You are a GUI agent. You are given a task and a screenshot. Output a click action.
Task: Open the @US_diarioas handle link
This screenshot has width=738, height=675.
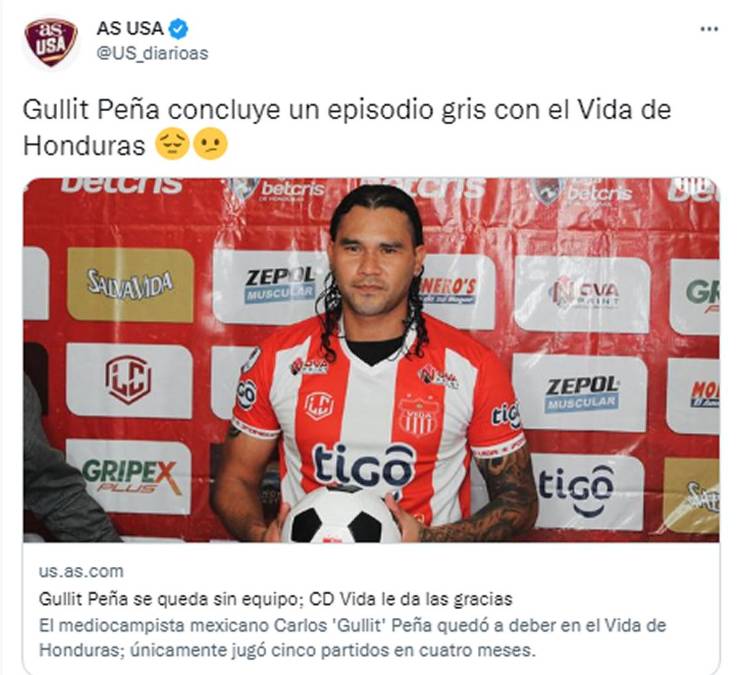[x=152, y=53]
